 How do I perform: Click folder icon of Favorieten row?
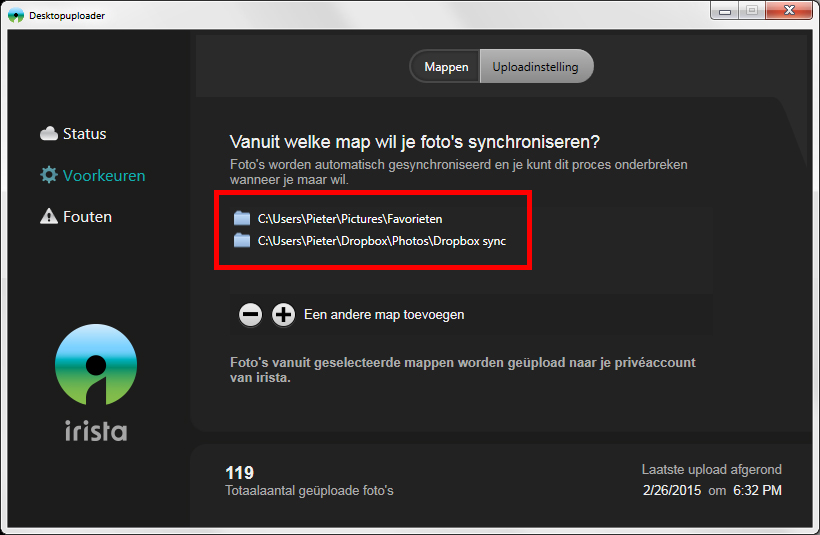point(242,218)
